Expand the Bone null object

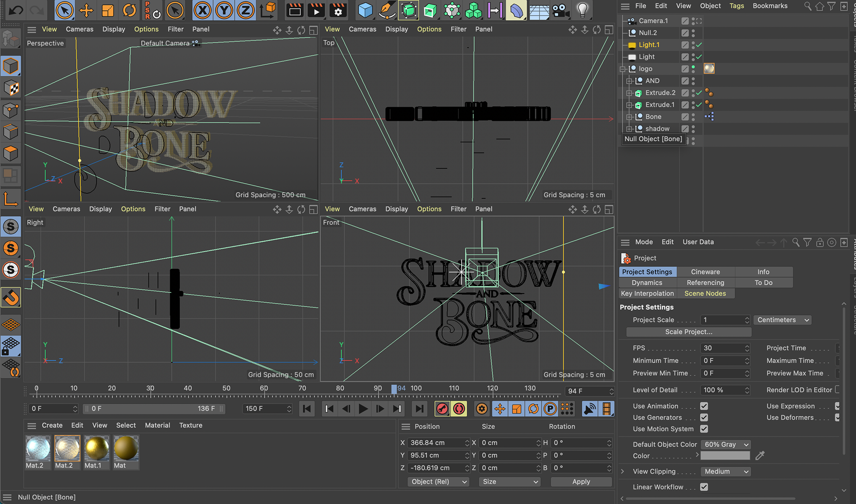coord(629,117)
